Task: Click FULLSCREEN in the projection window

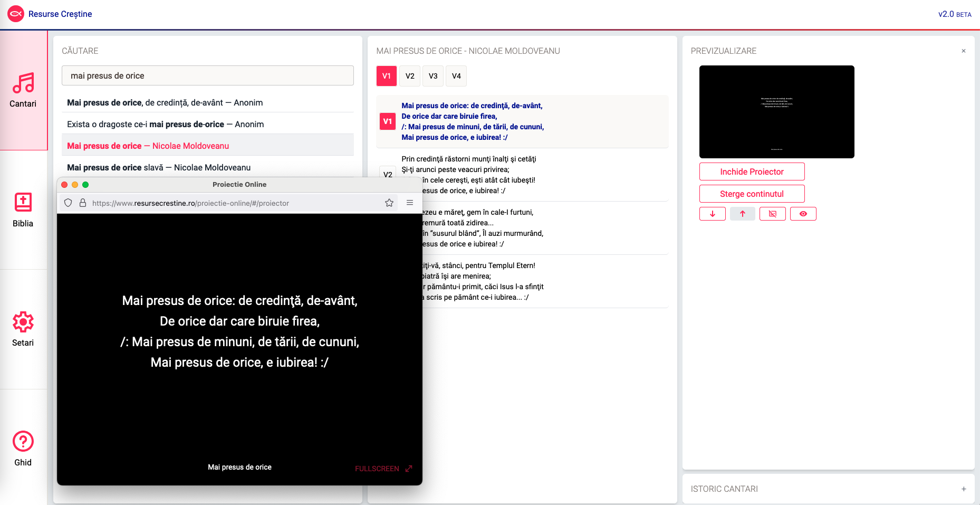Action: click(377, 469)
